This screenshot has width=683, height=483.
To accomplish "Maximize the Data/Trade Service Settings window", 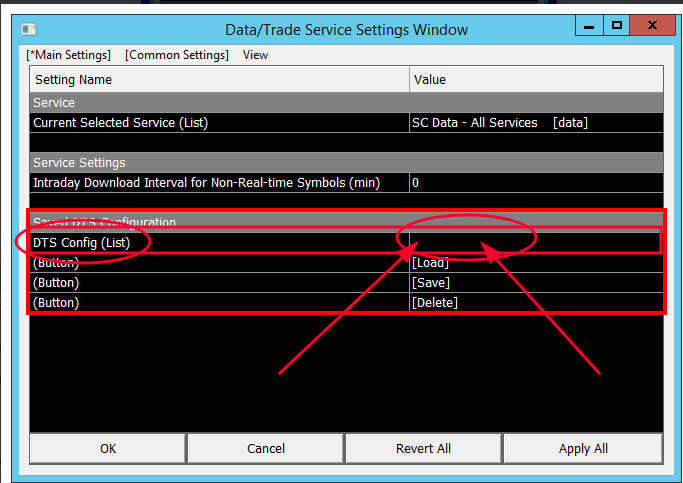I will [x=617, y=26].
